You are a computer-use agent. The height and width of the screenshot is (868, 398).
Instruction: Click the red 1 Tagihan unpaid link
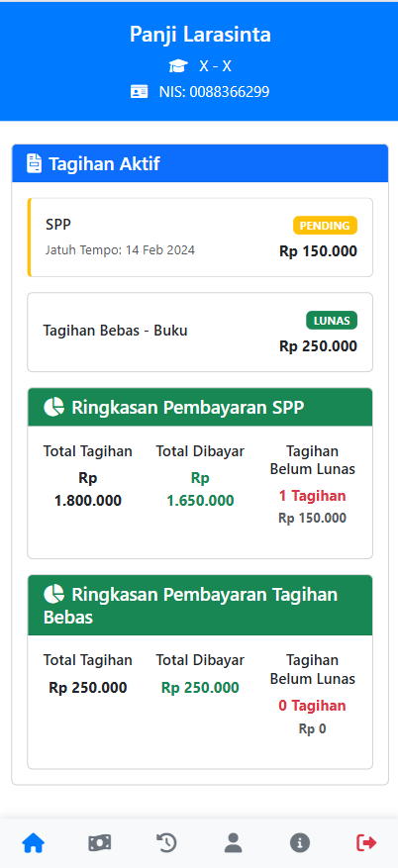(312, 496)
